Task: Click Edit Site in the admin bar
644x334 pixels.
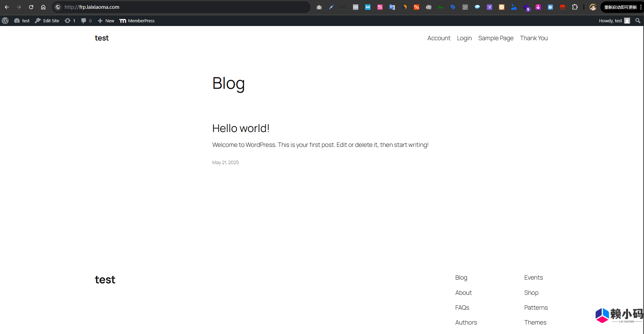Action: [x=47, y=21]
